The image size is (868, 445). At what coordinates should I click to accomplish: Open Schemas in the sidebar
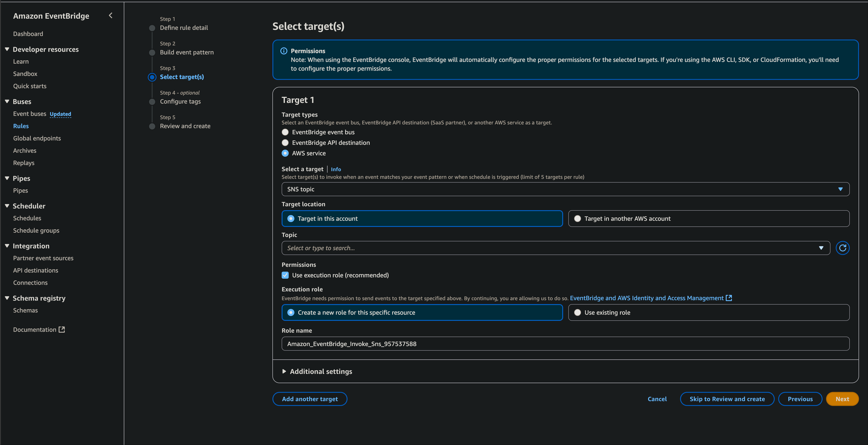coord(25,310)
